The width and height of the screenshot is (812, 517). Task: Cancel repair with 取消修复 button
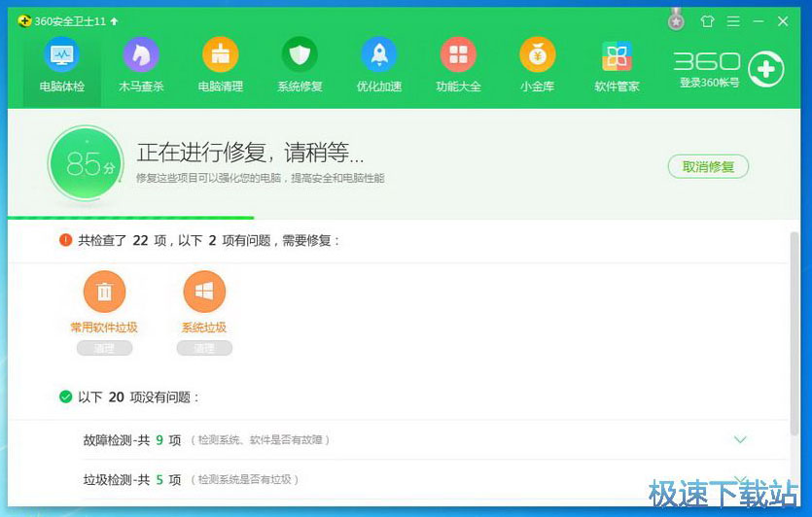click(708, 166)
